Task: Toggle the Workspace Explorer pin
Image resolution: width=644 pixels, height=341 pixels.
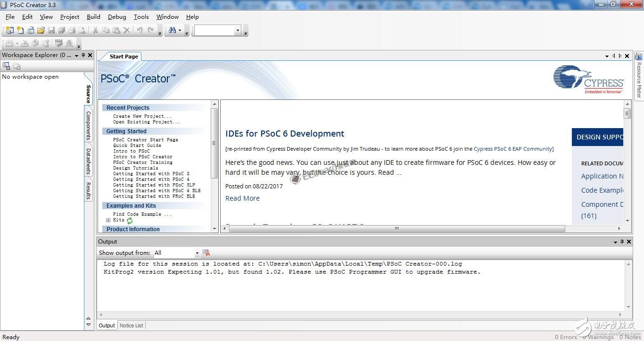Action: (x=83, y=55)
